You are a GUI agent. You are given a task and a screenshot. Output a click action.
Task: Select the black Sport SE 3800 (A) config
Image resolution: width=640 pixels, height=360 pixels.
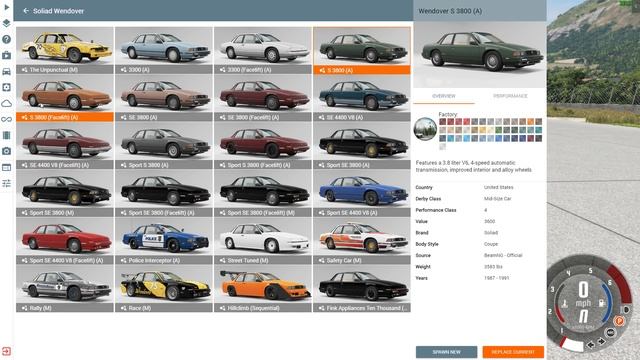tap(362, 146)
